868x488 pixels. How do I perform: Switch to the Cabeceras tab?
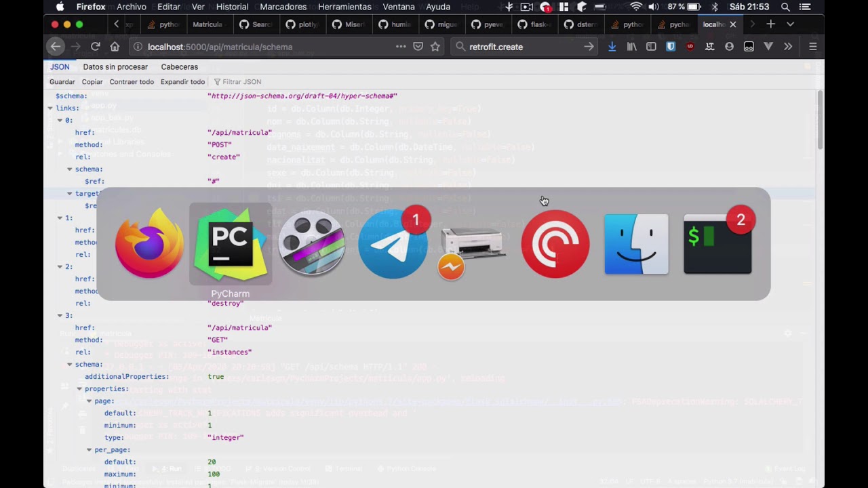[180, 67]
